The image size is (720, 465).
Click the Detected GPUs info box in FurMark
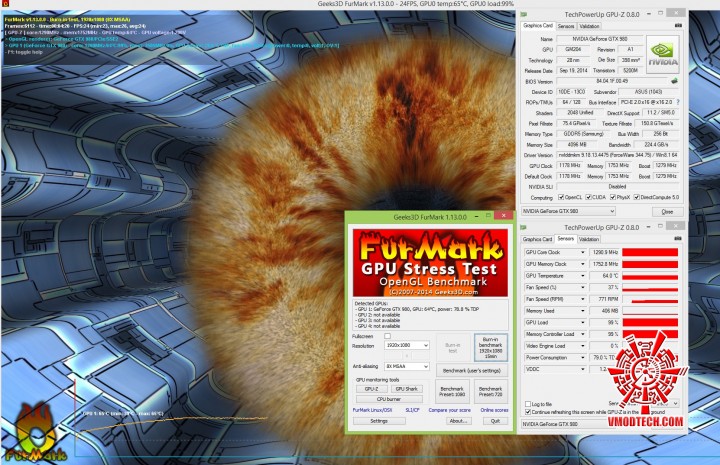pos(430,314)
